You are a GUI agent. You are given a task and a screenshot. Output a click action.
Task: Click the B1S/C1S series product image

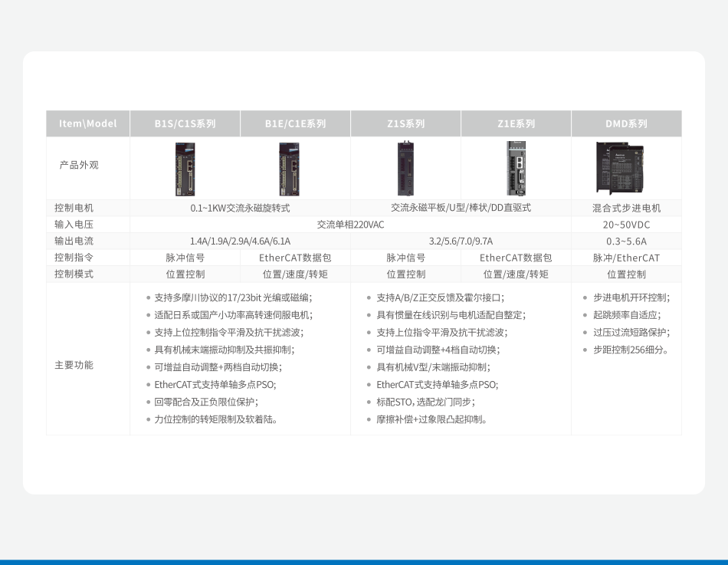pyautogui.click(x=185, y=169)
